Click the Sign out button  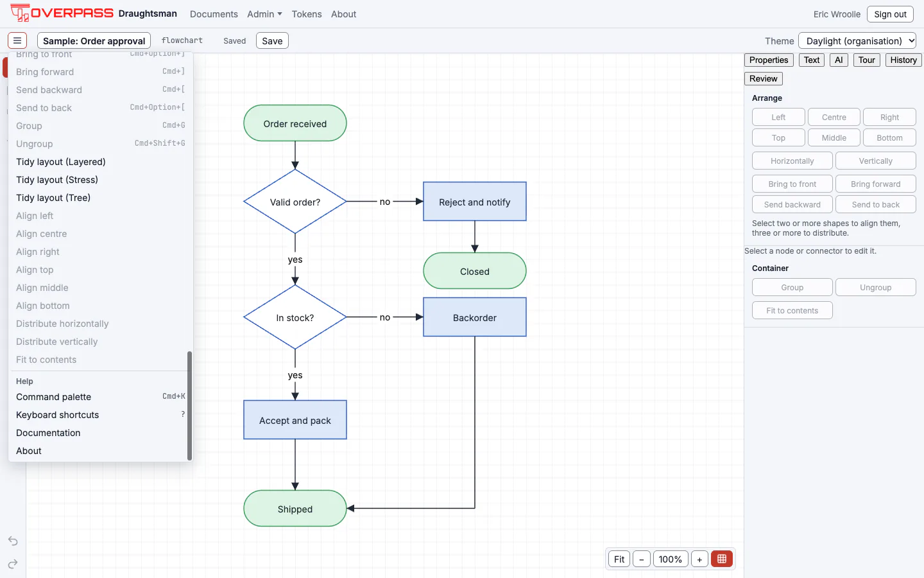(890, 13)
